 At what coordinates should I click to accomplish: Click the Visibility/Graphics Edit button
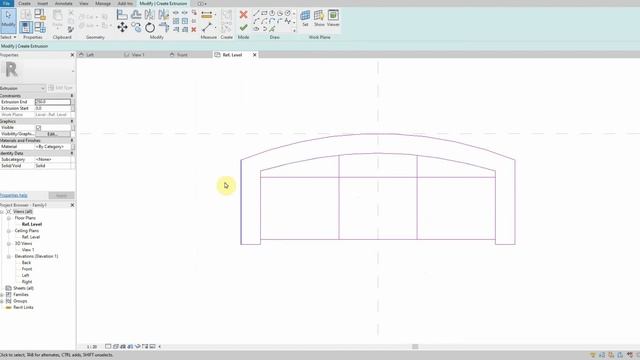coord(53,134)
